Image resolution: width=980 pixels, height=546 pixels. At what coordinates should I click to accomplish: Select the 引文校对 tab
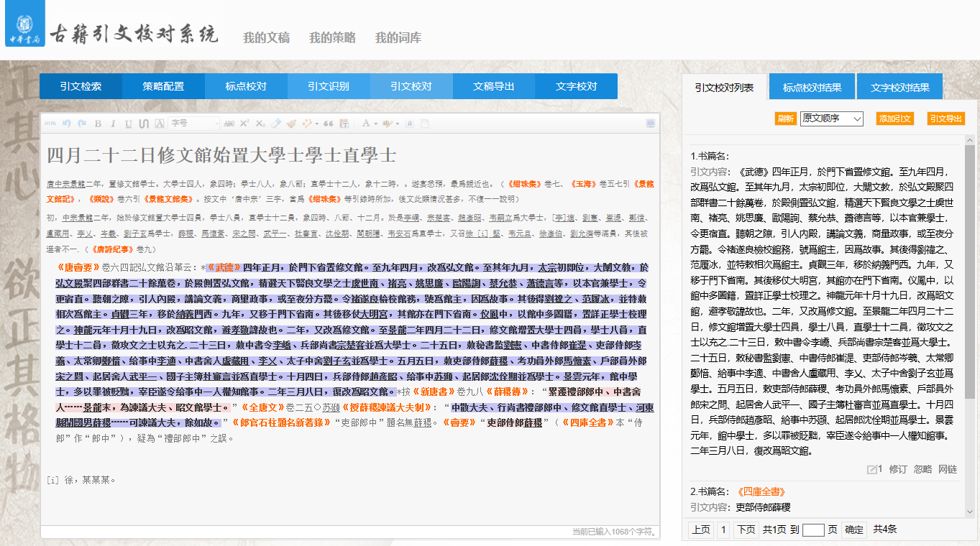411,86
